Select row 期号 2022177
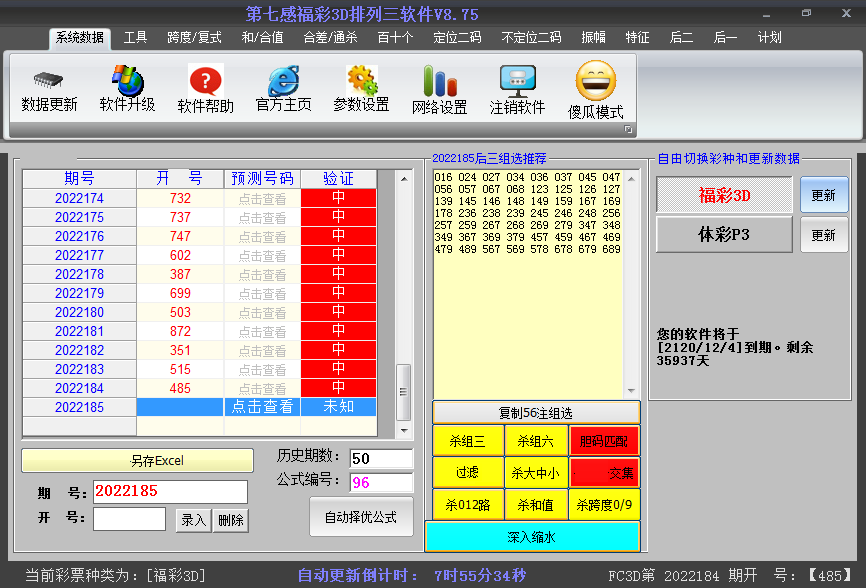The width and height of the screenshot is (866, 588). pyautogui.click(x=80, y=256)
